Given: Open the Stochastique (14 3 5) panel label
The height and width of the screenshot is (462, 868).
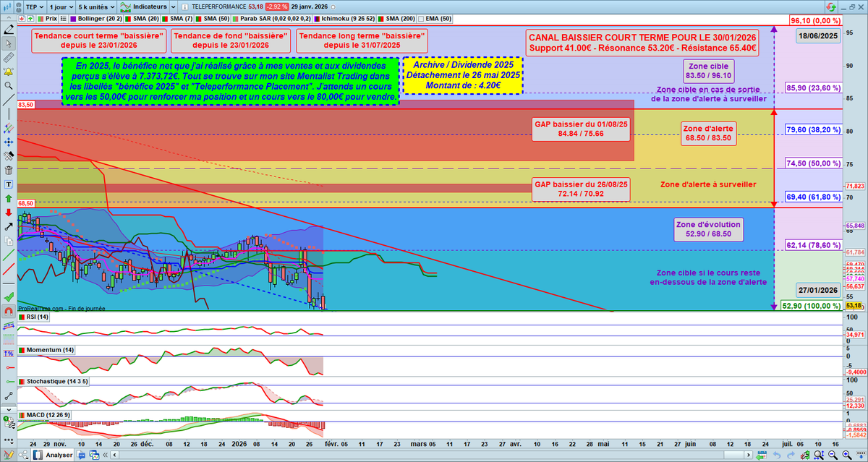Looking at the screenshot, I should click(x=52, y=380).
